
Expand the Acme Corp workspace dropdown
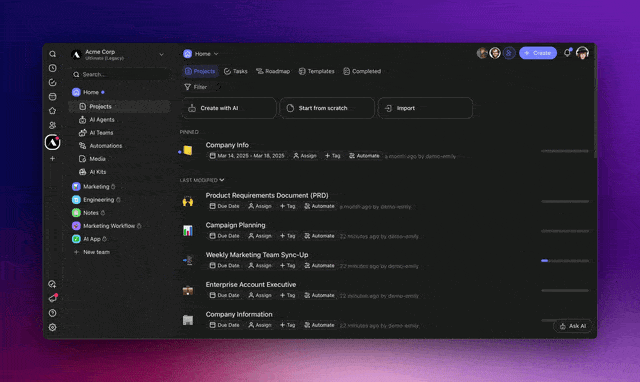tap(162, 54)
